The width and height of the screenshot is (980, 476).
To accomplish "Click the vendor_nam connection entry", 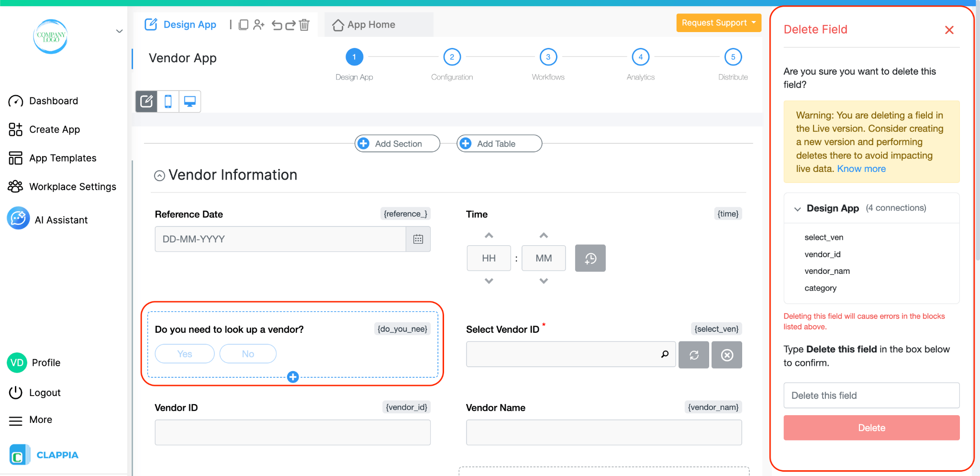I will 827,271.
